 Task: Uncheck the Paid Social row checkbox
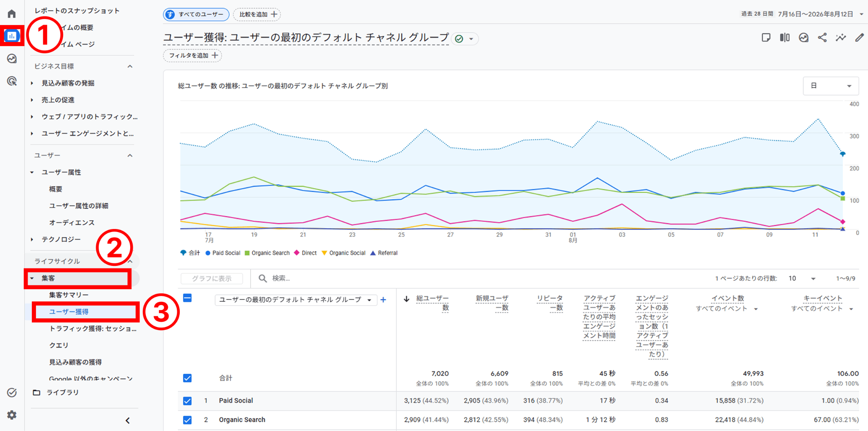187,401
